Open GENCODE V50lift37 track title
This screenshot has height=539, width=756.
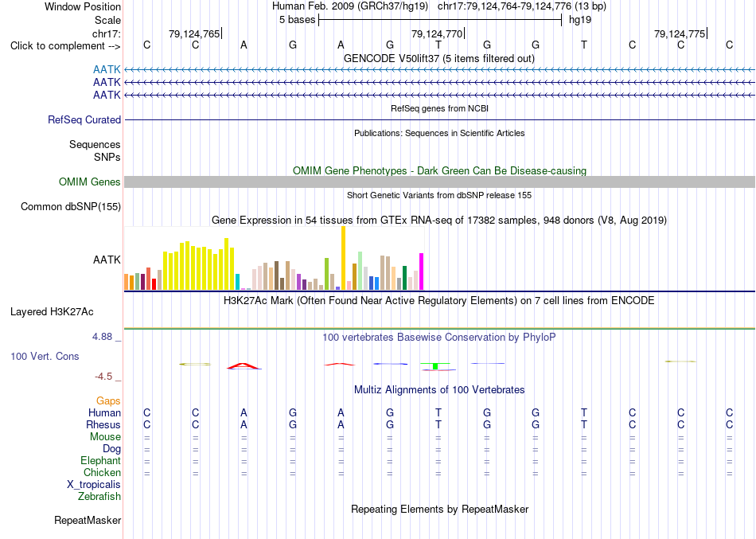click(x=439, y=58)
